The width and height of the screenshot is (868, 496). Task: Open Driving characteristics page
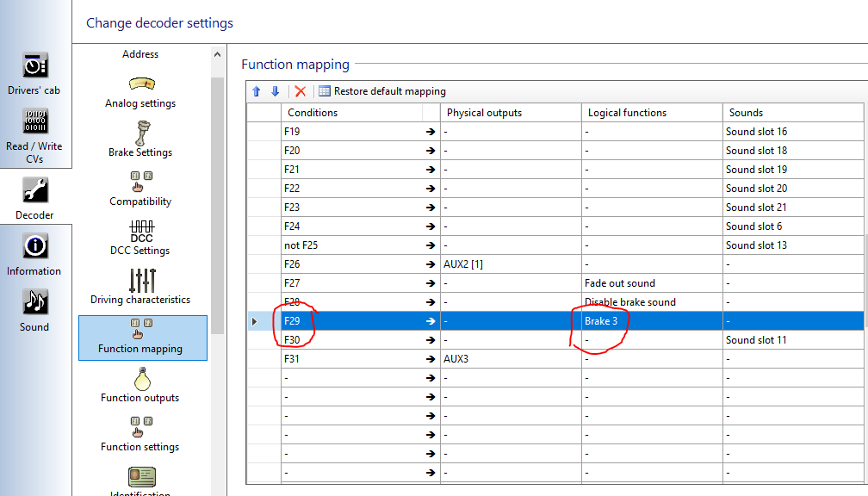click(x=140, y=287)
